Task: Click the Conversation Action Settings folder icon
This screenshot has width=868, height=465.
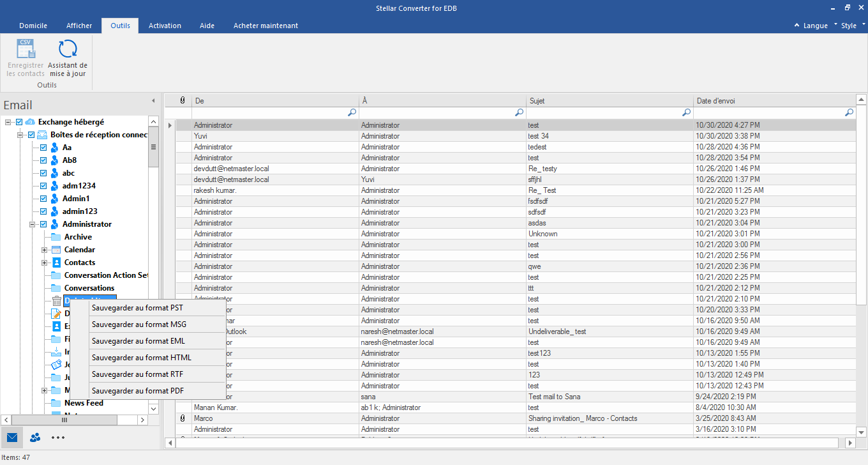Action: coord(56,275)
